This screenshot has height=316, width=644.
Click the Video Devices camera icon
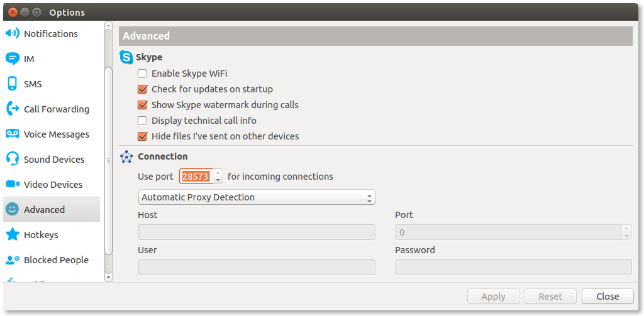pos(12,184)
